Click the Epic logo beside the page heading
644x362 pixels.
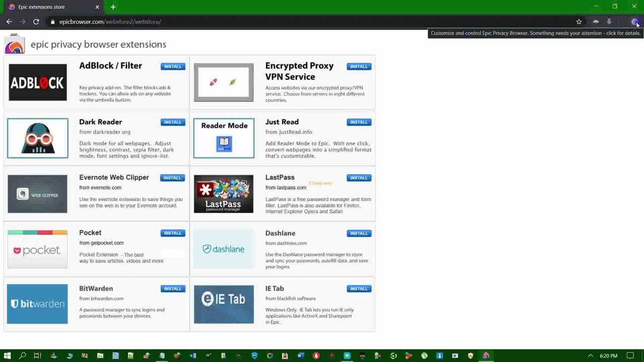click(x=15, y=44)
